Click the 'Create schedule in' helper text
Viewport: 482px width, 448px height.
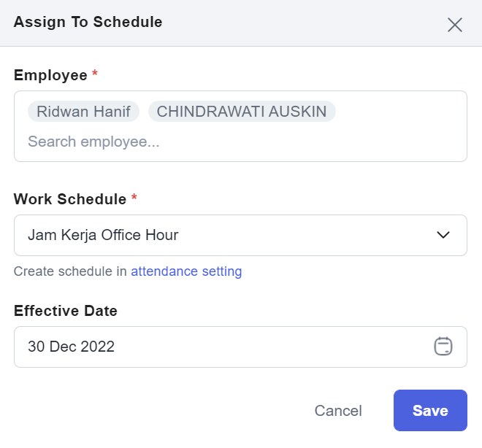pos(70,271)
